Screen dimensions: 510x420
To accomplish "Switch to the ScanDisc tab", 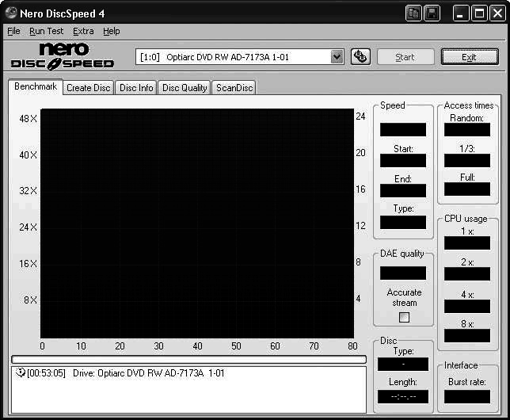I will (x=234, y=88).
